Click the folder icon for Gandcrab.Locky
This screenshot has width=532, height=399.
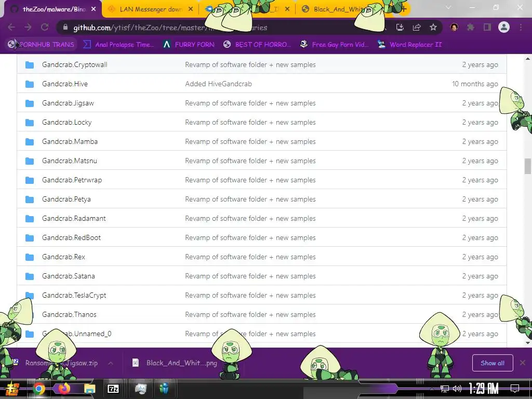30,123
